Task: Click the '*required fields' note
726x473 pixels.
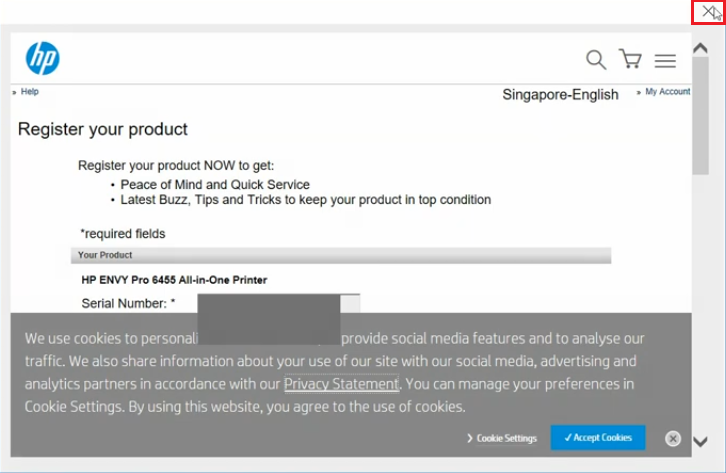Action: click(x=123, y=234)
